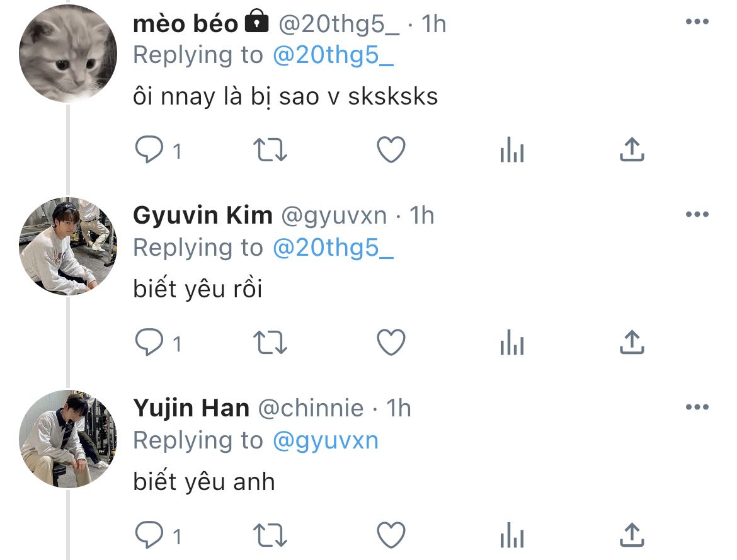Reply to Yujin Han's tweet

[149, 536]
